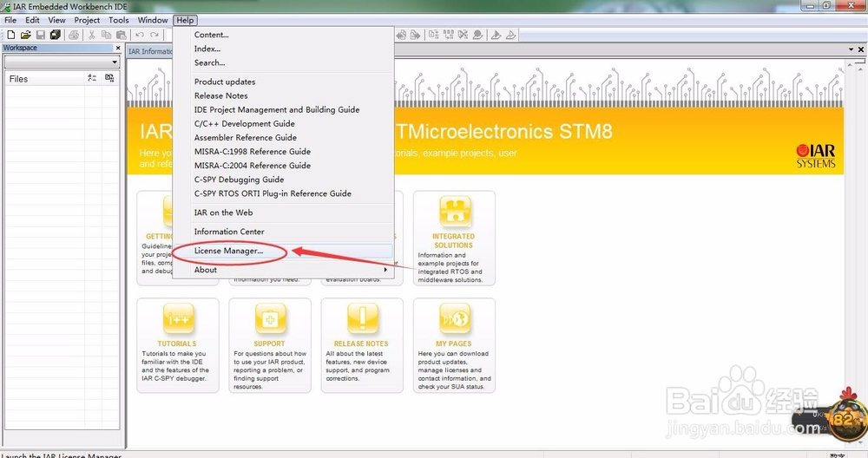Click the Copy toolbar icon

(106, 35)
